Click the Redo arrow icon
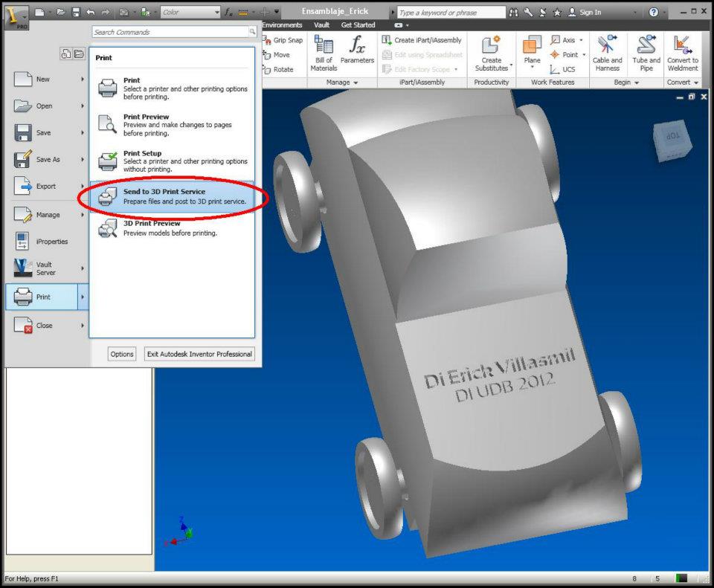This screenshot has height=588, width=714. (x=105, y=13)
